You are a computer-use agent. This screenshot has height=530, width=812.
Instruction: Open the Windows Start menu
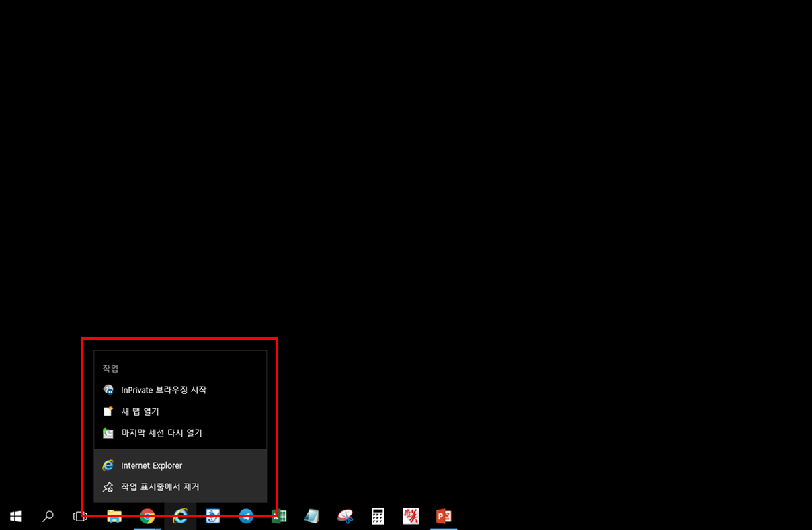[15, 516]
